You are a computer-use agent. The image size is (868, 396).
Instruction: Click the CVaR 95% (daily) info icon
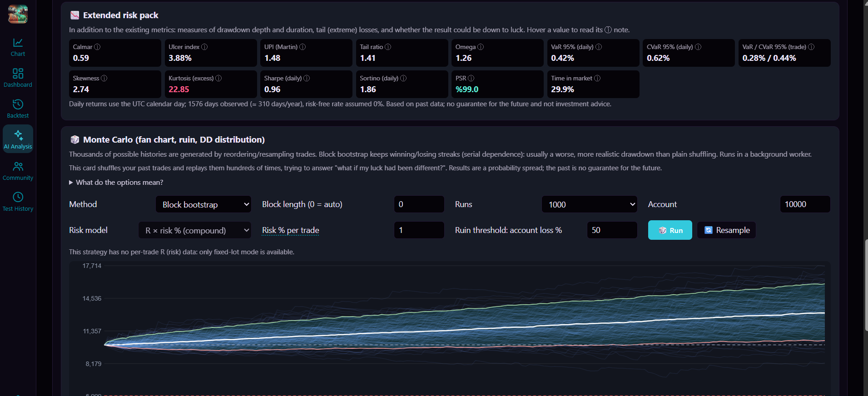tap(698, 47)
